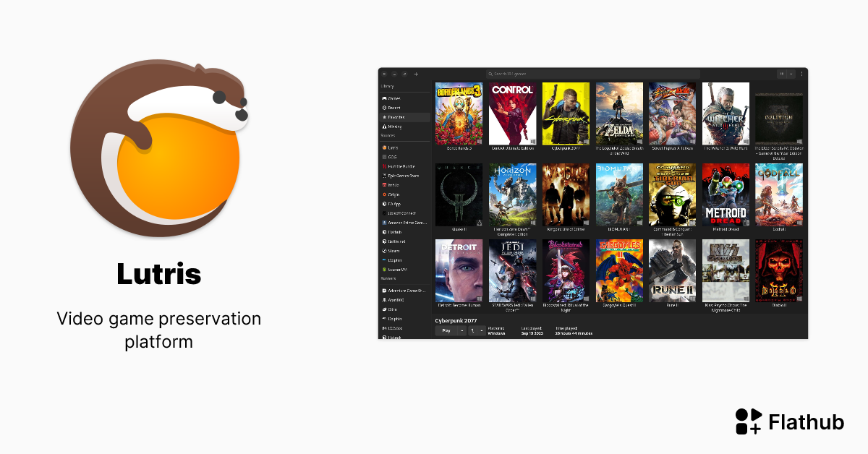Open the dropdown arrow beside the Wine button
This screenshot has width=868, height=454.
(x=482, y=331)
